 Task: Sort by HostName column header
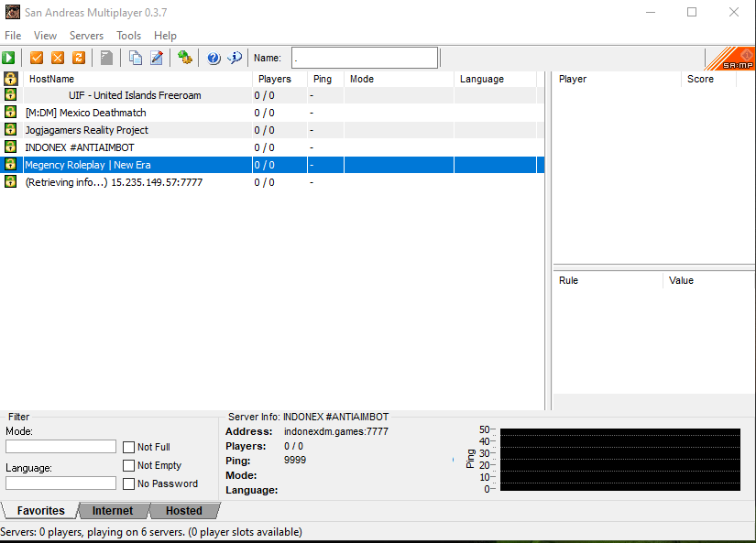(137, 79)
